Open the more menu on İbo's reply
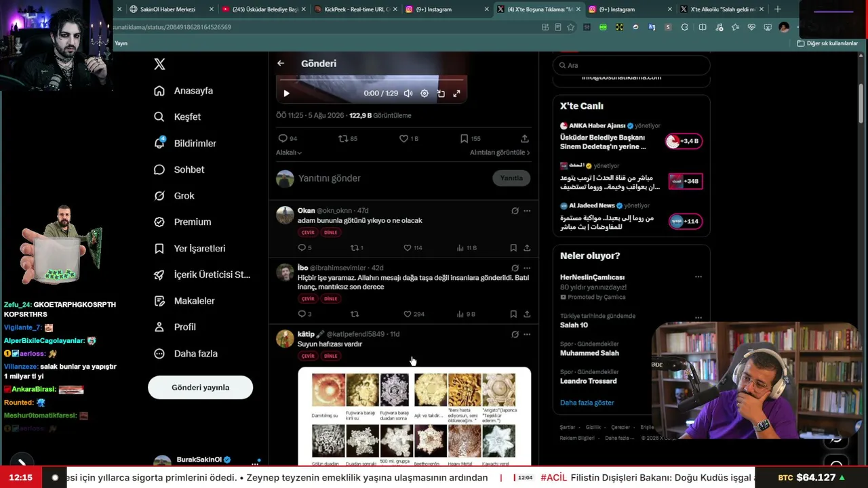The width and height of the screenshot is (868, 488). click(x=527, y=268)
